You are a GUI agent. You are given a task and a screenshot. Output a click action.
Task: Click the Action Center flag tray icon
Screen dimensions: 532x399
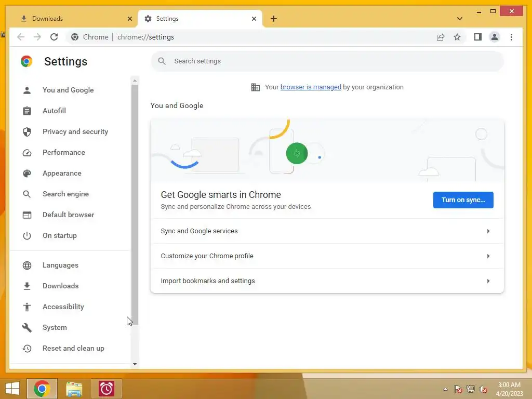(x=458, y=389)
